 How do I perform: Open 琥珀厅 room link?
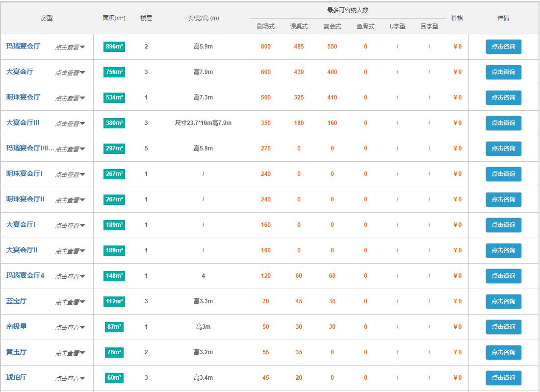16,377
